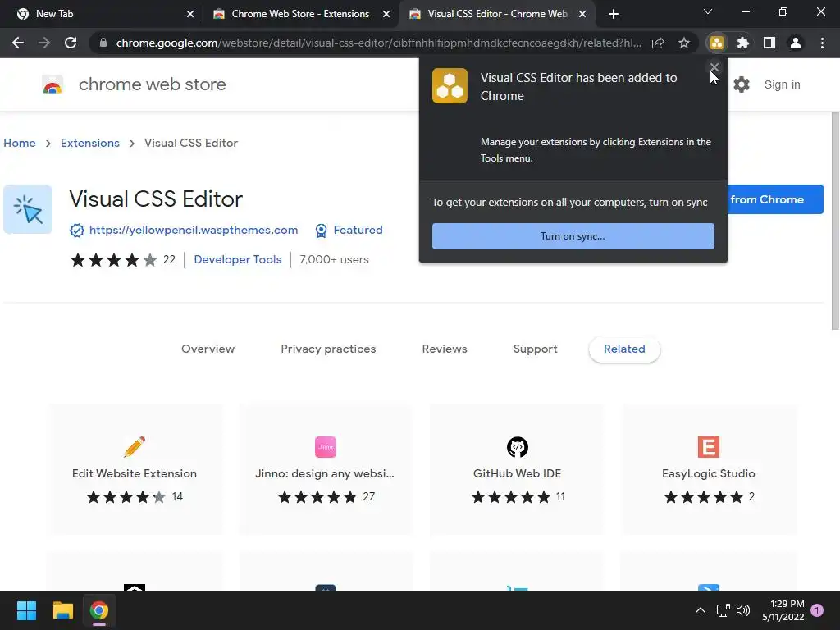
Task: Click the GitHub Web IDE icon
Action: [518, 447]
